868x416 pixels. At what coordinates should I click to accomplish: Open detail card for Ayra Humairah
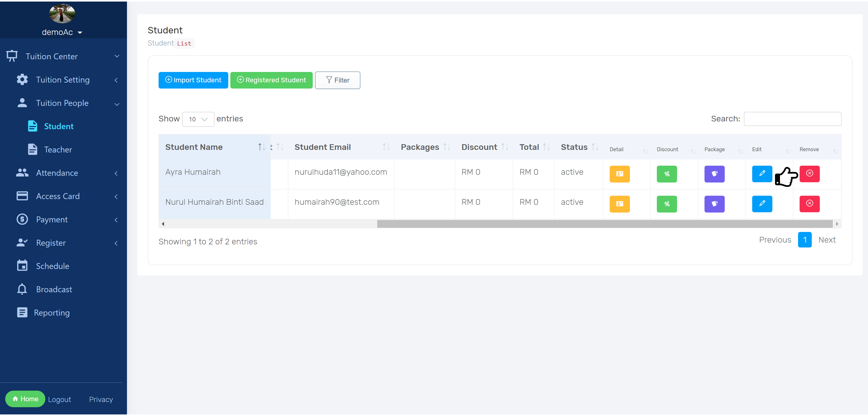point(619,174)
